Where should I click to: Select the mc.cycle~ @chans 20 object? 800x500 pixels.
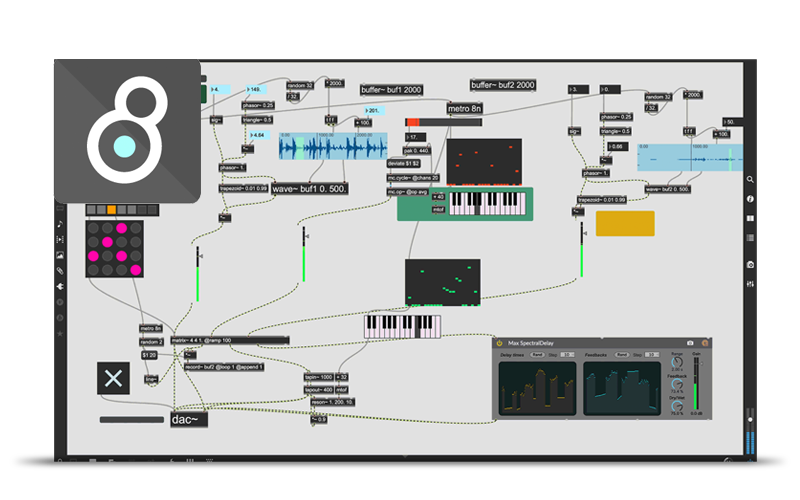click(x=413, y=178)
